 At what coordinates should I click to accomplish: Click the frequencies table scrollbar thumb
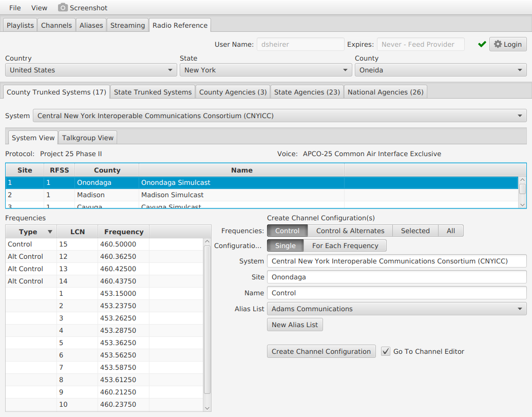[207, 319]
